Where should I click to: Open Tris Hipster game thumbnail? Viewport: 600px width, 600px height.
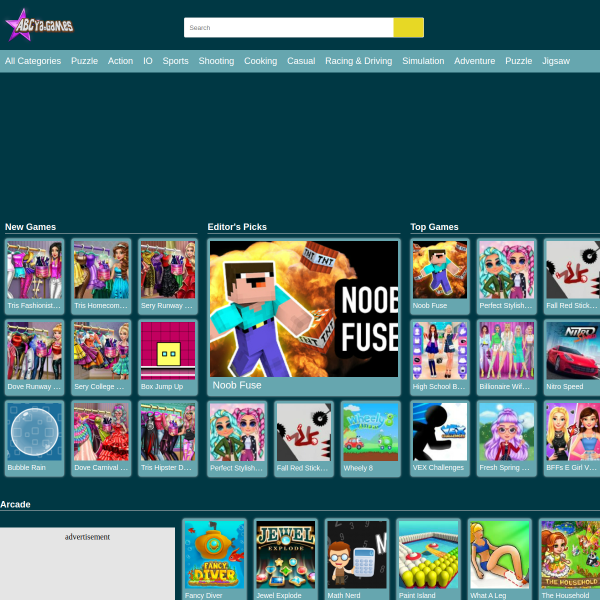(168, 439)
